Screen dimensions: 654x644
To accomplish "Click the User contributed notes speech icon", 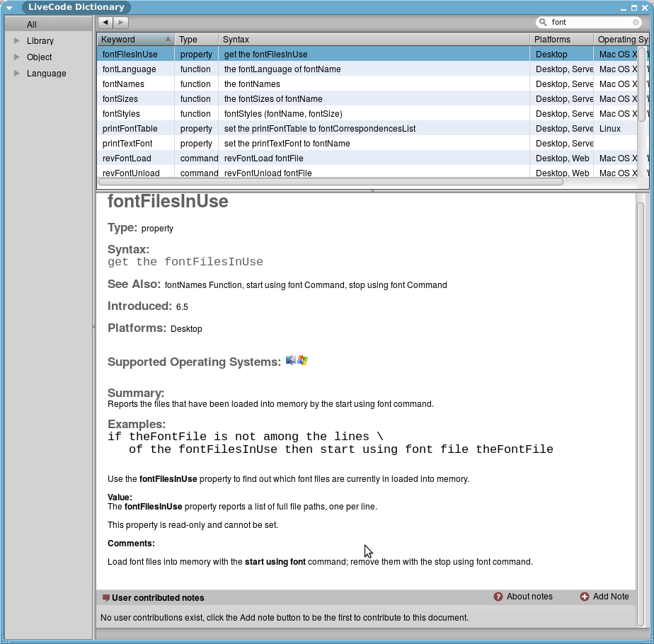I will pyautogui.click(x=106, y=598).
